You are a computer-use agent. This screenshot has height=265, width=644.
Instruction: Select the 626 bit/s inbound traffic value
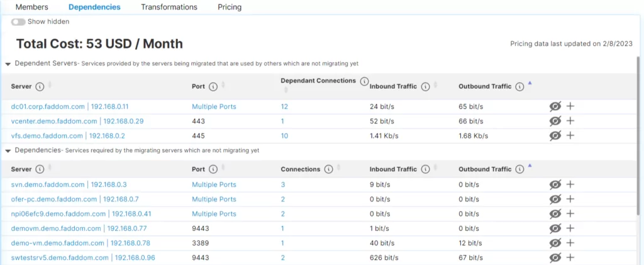click(383, 257)
